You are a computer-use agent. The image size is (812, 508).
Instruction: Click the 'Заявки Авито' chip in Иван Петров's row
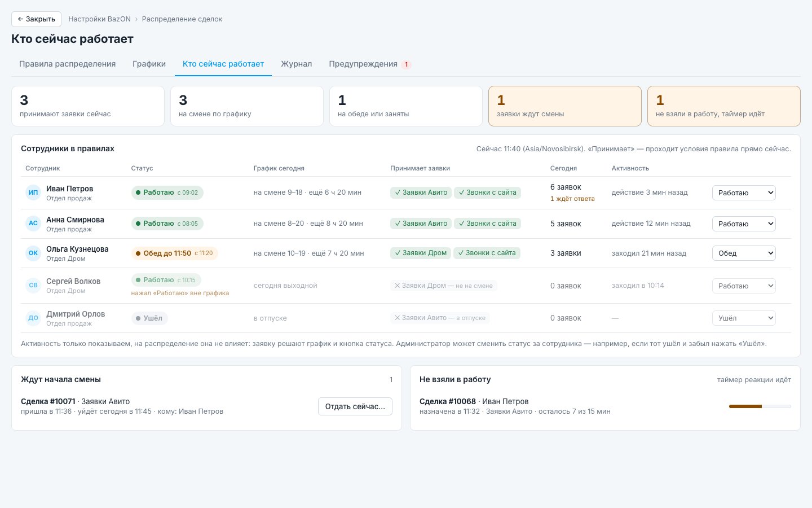(x=421, y=193)
